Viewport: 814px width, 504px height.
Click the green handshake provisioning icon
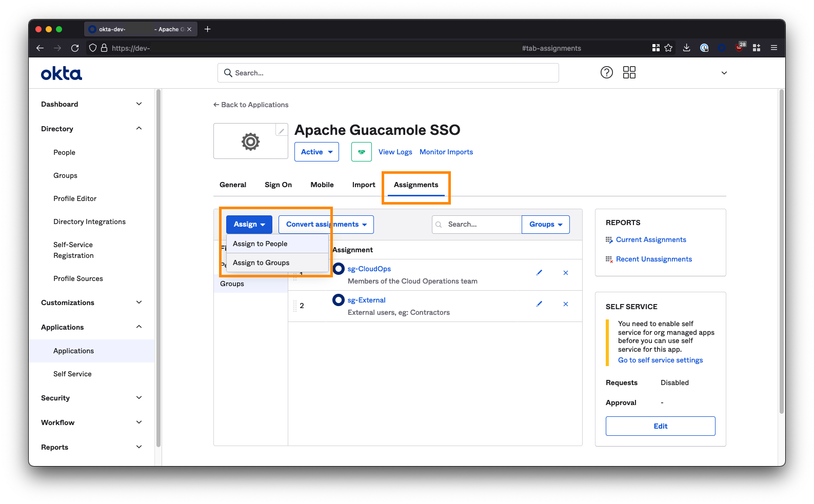[x=362, y=152]
